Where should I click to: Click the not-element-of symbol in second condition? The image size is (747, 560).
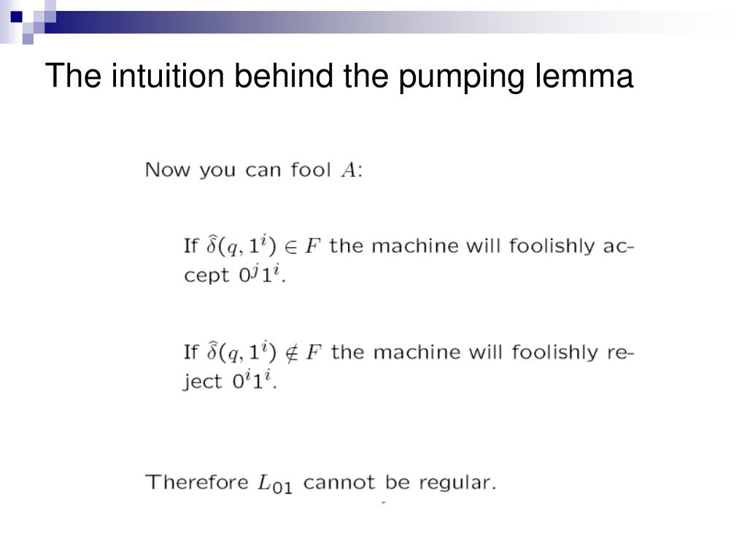point(291,353)
